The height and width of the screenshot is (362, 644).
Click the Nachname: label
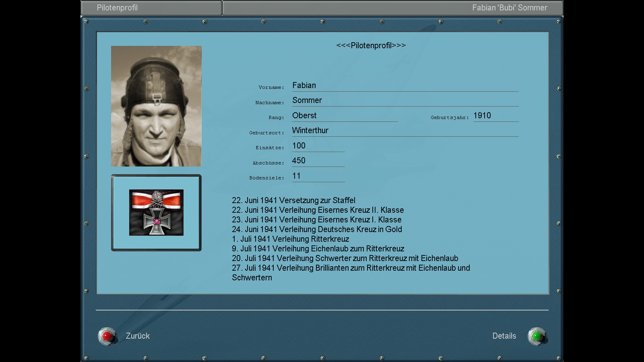coord(270,103)
